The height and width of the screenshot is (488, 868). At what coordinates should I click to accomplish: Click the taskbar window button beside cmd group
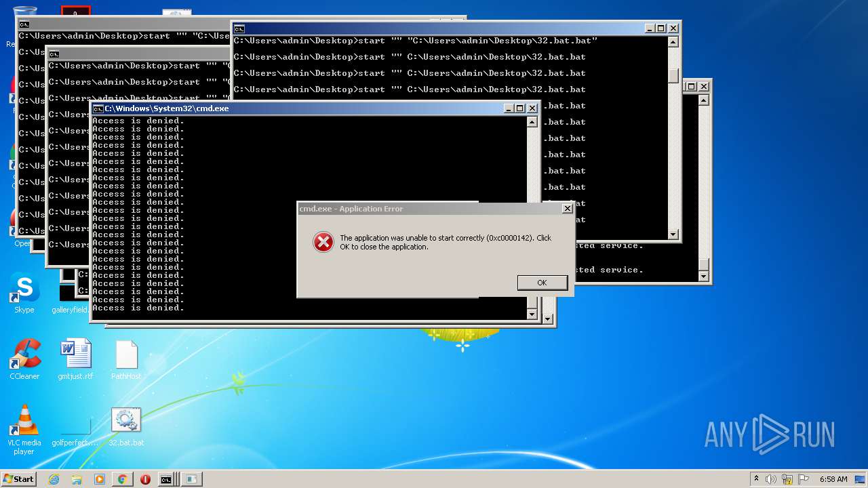(x=192, y=479)
